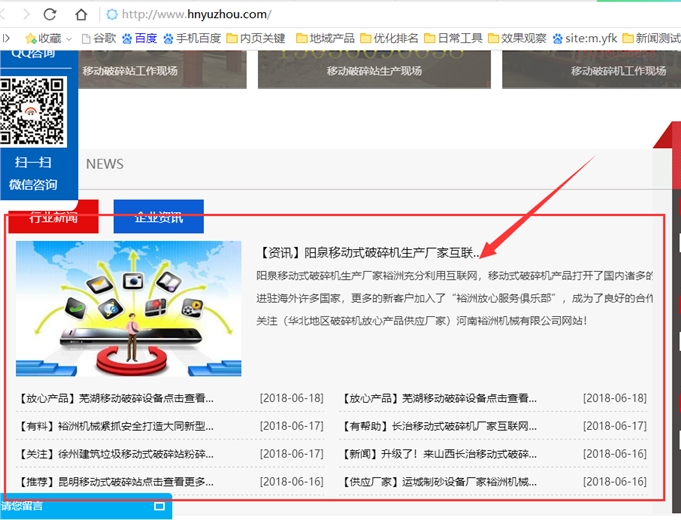Open the 效果观察 bookmark folder

click(x=517, y=39)
